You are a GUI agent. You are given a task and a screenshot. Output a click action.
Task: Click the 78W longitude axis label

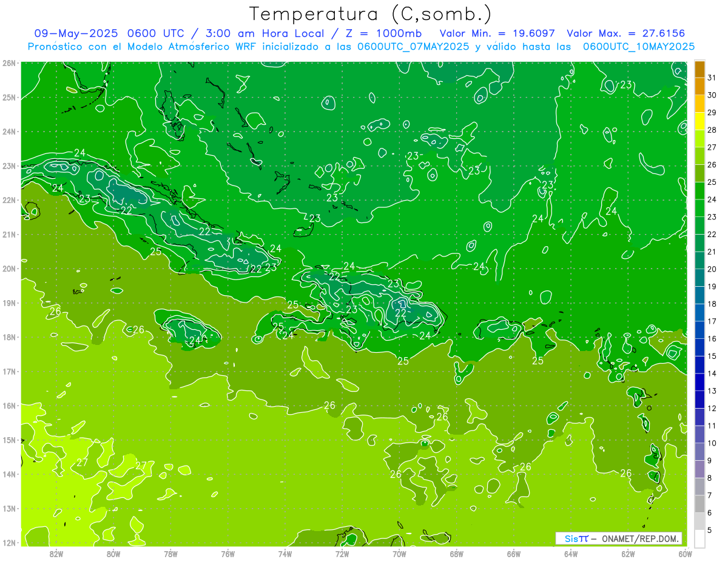click(x=170, y=554)
